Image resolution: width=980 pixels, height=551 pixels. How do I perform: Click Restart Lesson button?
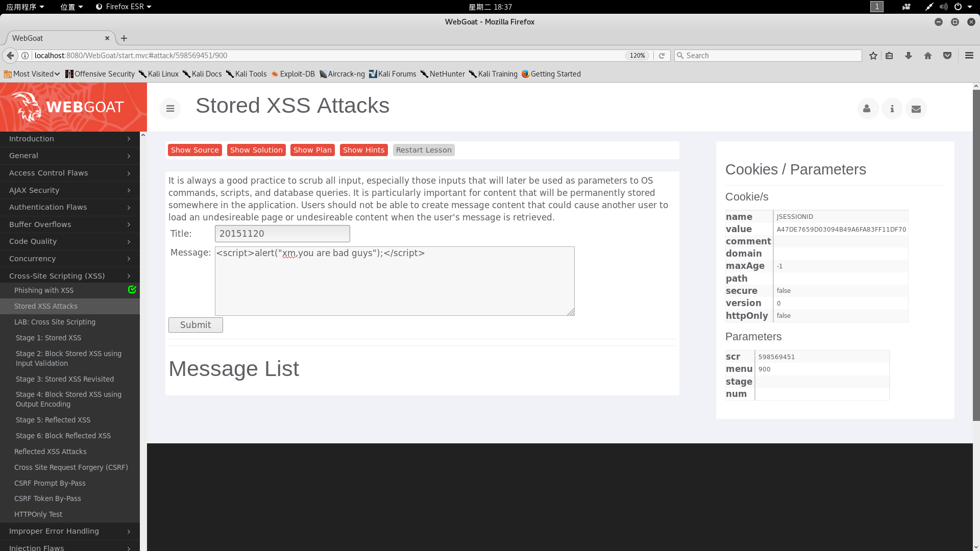(x=424, y=150)
